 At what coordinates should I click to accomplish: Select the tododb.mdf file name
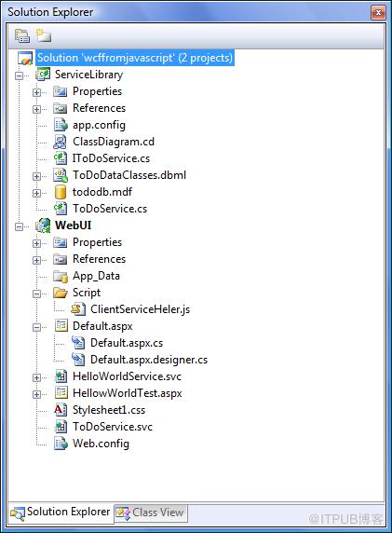[102, 192]
